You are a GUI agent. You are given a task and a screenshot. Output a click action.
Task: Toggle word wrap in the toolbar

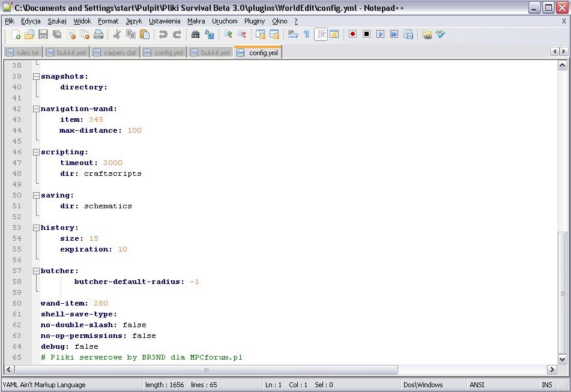pos(293,35)
